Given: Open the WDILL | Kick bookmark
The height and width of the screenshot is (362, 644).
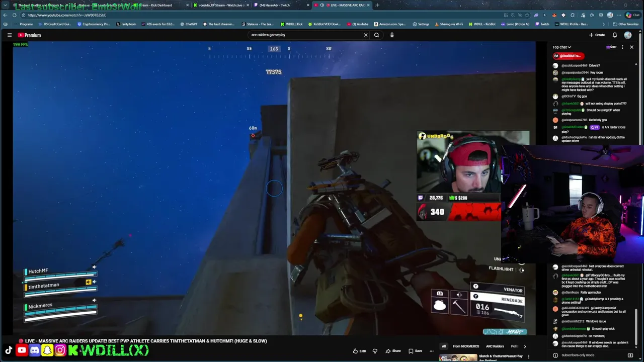Looking at the screenshot, I should pos(292,24).
